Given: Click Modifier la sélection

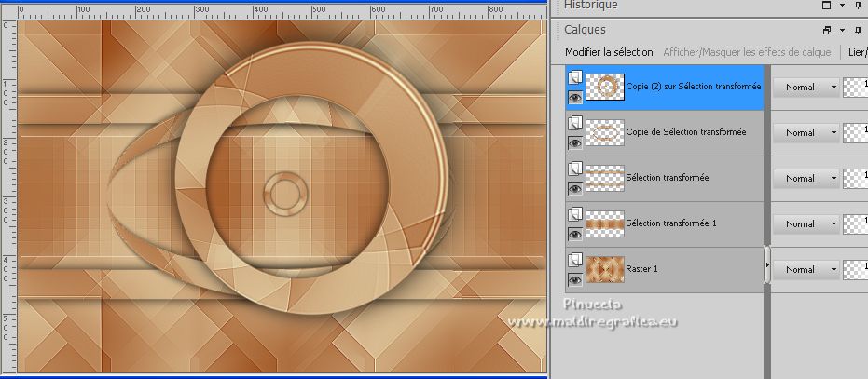Looking at the screenshot, I should 609,52.
